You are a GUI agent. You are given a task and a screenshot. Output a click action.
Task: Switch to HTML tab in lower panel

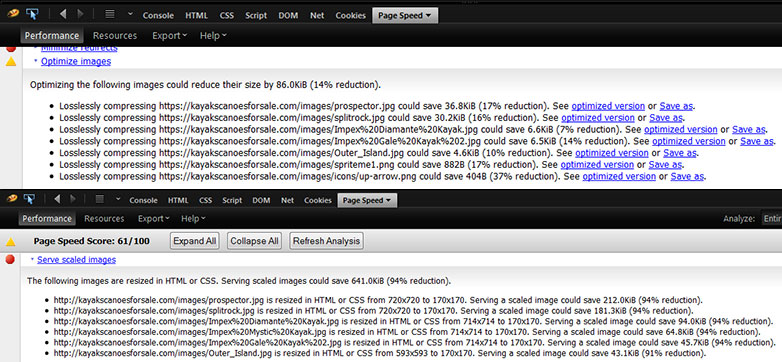click(x=178, y=200)
